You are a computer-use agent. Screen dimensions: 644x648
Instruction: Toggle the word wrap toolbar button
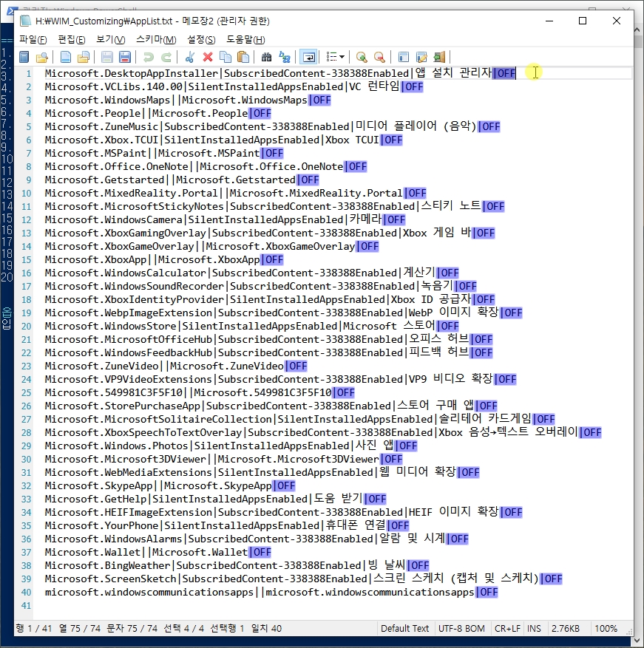(x=308, y=57)
